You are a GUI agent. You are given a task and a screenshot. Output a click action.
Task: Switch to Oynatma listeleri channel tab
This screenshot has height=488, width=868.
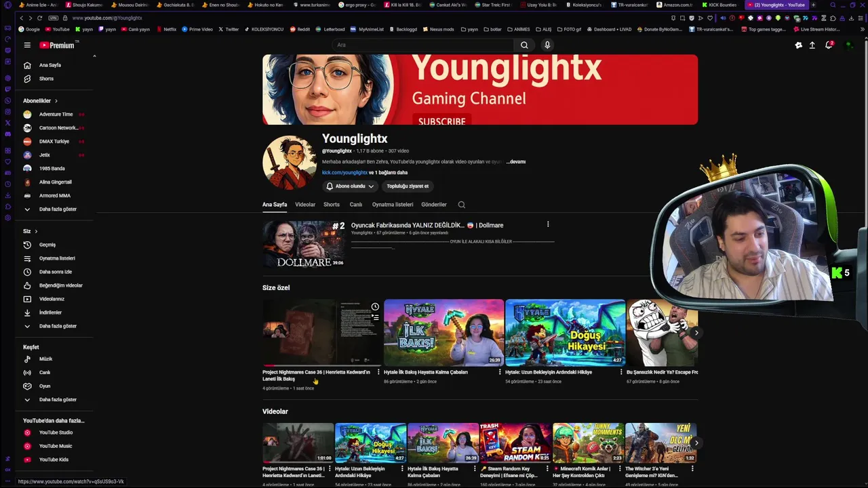(x=393, y=205)
